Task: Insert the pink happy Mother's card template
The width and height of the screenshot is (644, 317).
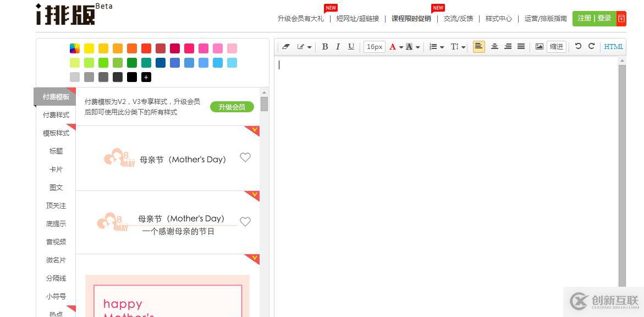Action: click(x=168, y=296)
